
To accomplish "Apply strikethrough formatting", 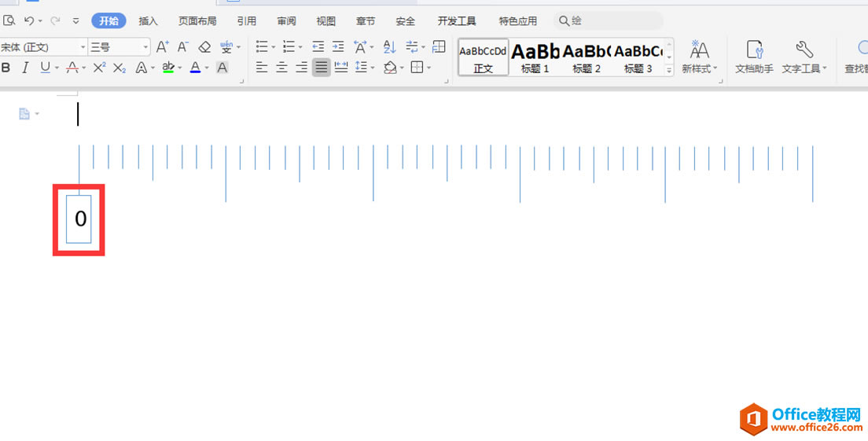I will pyautogui.click(x=72, y=68).
